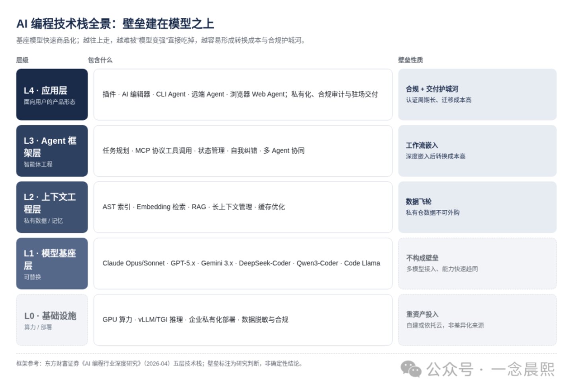Click the 认证周期长、迁移成本高 note
The width and height of the screenshot is (573, 392).
click(439, 100)
